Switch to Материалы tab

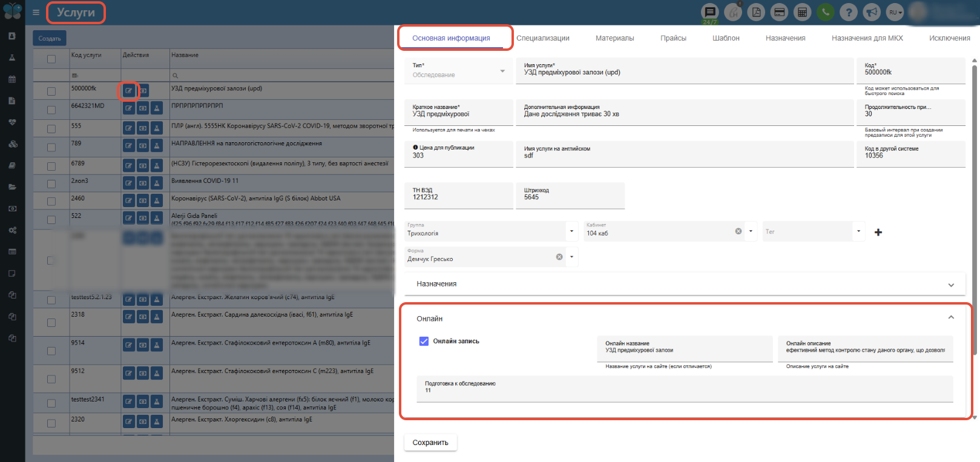(615, 38)
